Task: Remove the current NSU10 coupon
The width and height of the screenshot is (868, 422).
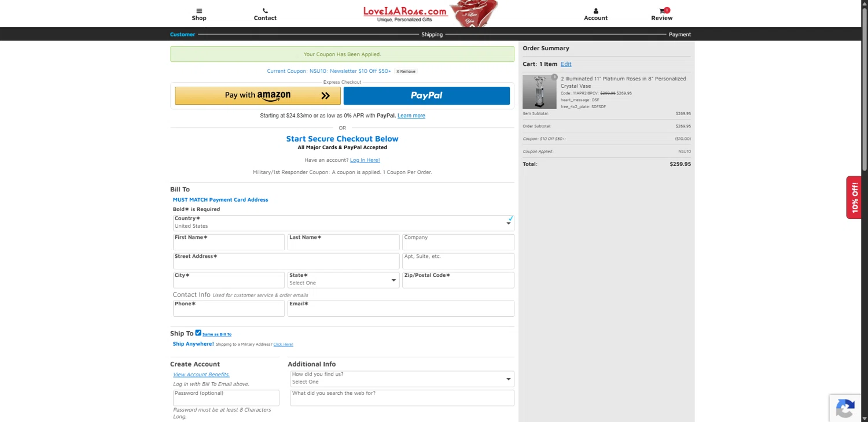Action: pyautogui.click(x=406, y=71)
